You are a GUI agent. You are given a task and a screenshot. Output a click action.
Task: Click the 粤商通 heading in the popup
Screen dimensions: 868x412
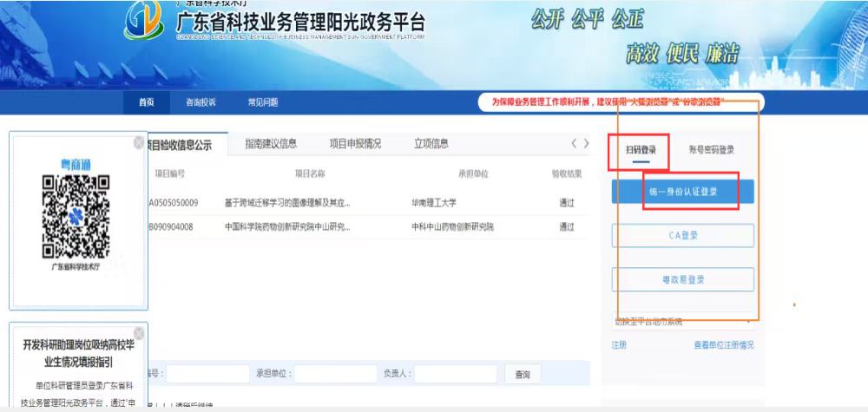(x=76, y=164)
